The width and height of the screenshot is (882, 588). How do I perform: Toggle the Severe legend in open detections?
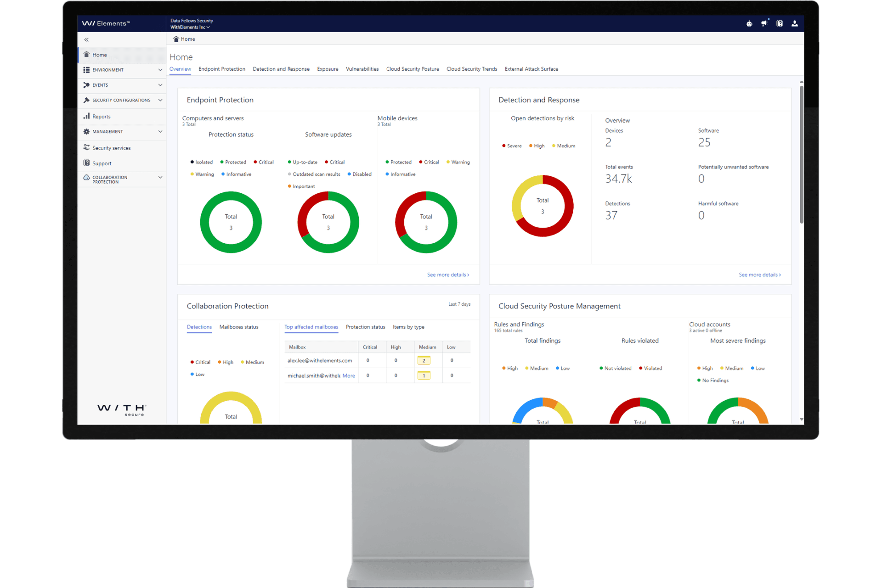point(512,146)
